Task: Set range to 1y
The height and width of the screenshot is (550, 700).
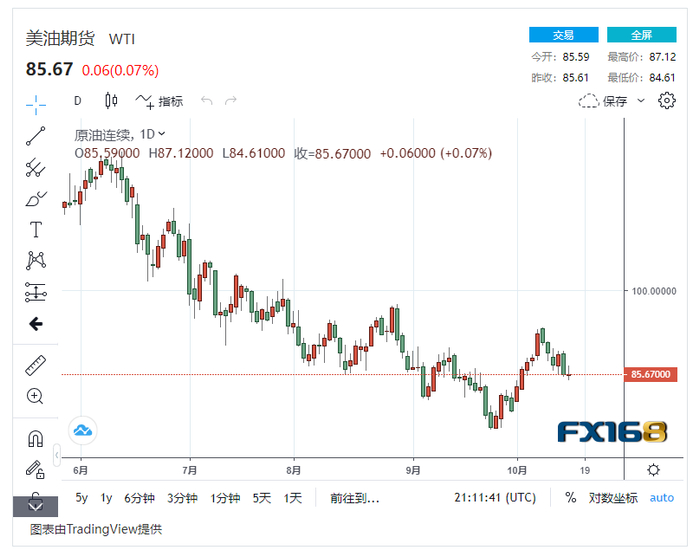Action: [x=106, y=497]
